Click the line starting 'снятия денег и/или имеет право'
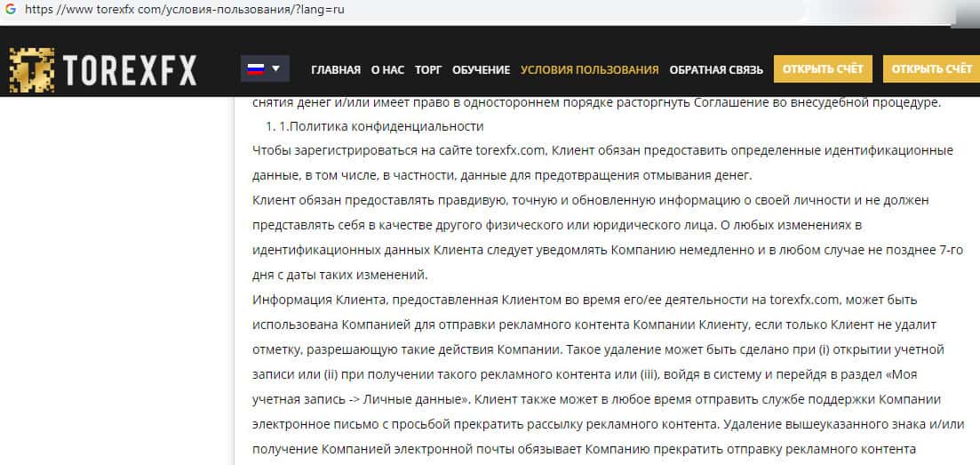Image resolution: width=980 pixels, height=465 pixels. (596, 102)
